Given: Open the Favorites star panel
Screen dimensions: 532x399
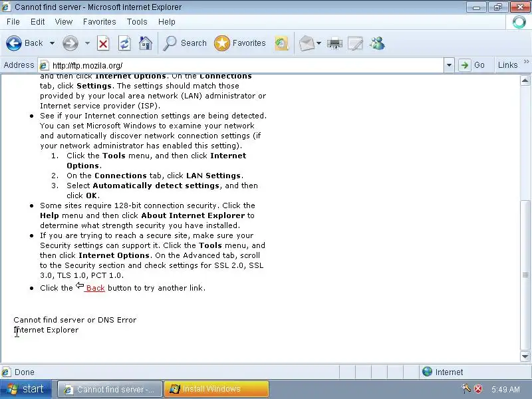Looking at the screenshot, I should 240,43.
